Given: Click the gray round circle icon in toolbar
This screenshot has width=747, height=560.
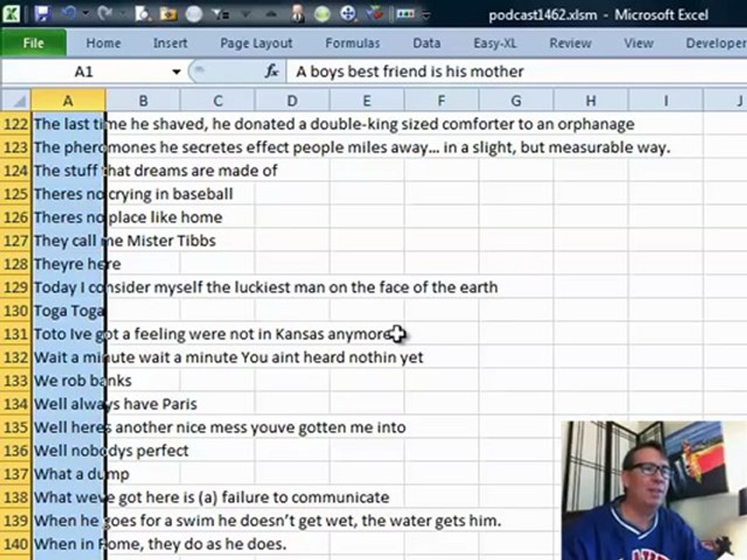Looking at the screenshot, I should 194,14.
